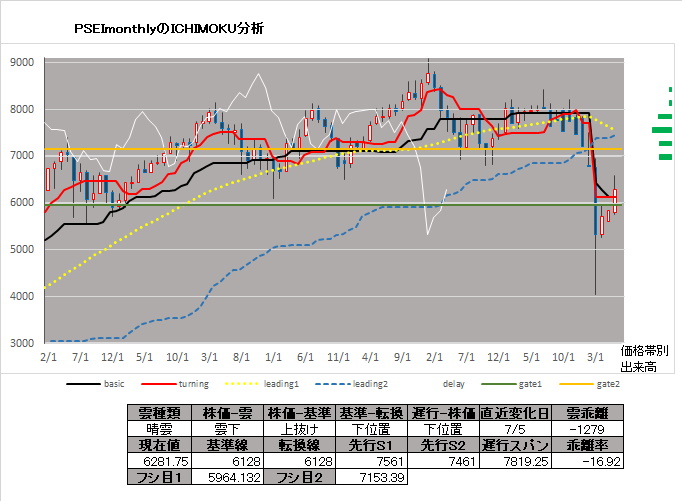Select the フシ目1 header cell
682x501 pixels.
[x=160, y=478]
